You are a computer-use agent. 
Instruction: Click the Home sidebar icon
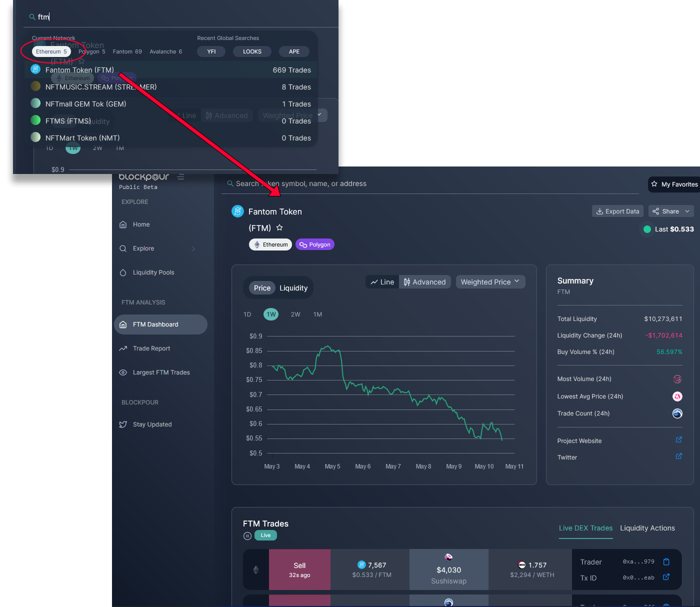pos(123,224)
